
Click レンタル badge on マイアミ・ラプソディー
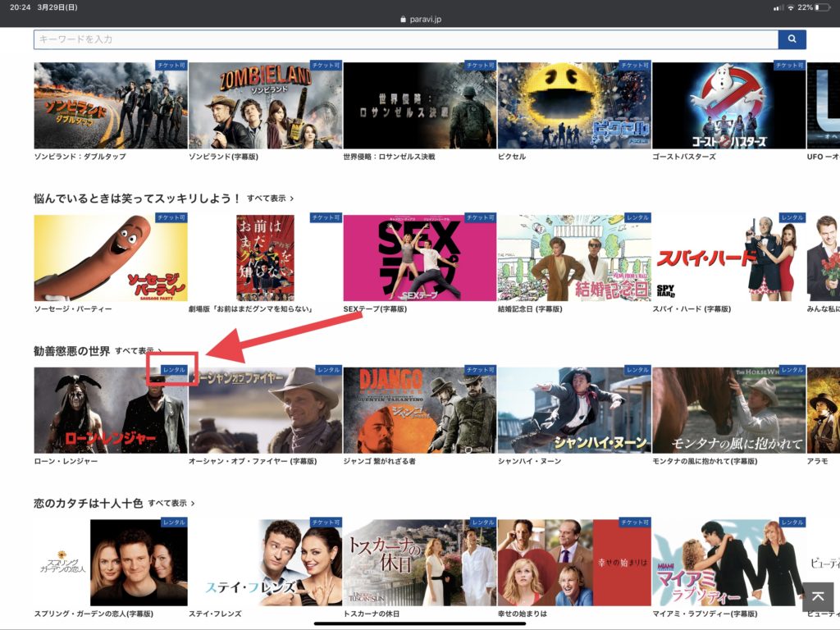tap(792, 523)
